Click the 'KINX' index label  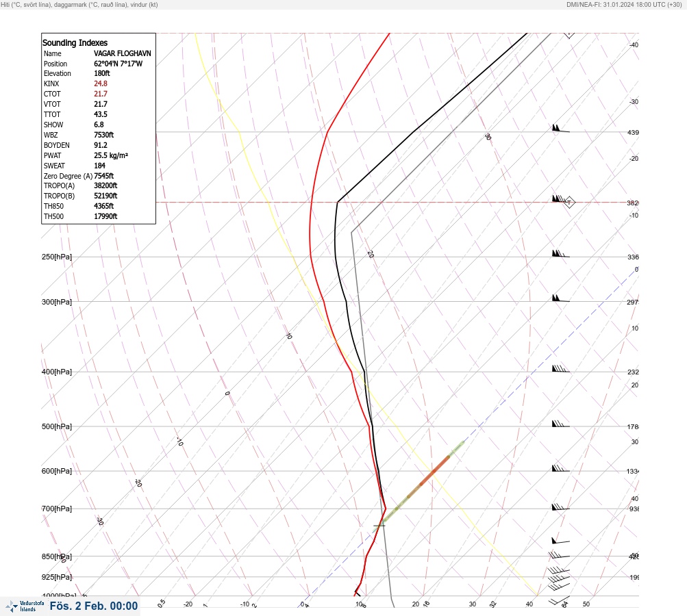pyautogui.click(x=51, y=84)
